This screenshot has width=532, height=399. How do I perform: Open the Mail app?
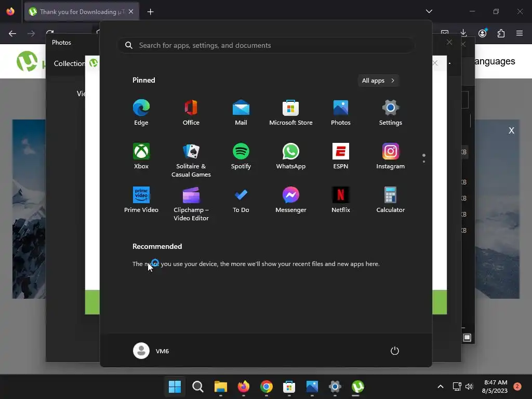click(241, 113)
